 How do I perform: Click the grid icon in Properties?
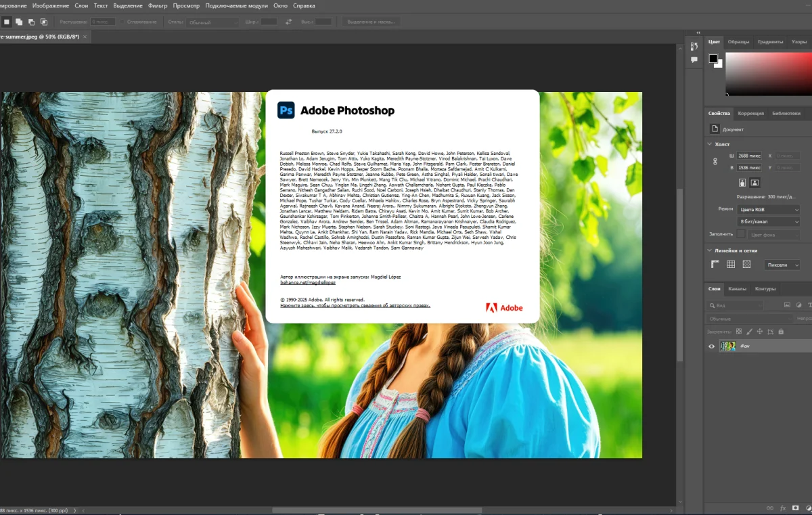point(731,265)
